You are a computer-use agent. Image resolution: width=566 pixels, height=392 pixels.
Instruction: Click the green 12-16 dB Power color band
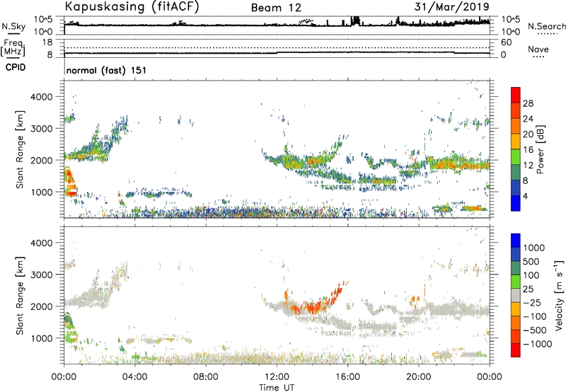pyautogui.click(x=516, y=156)
